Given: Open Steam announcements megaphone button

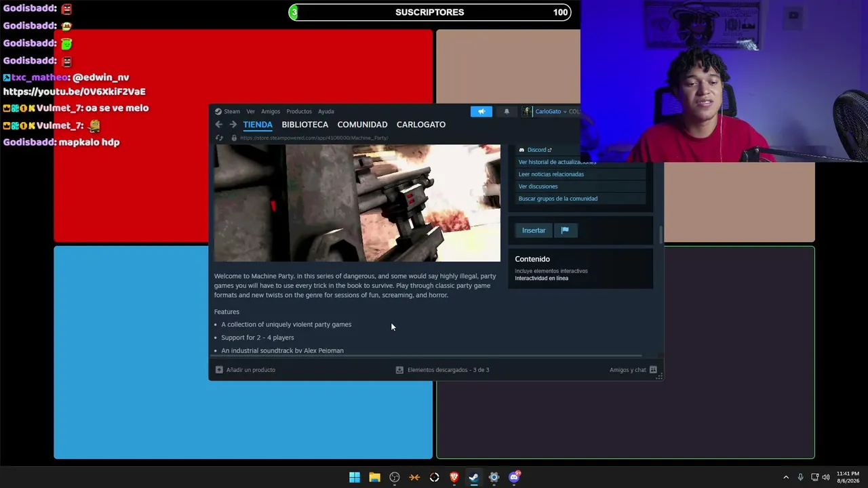Looking at the screenshot, I should (481, 111).
